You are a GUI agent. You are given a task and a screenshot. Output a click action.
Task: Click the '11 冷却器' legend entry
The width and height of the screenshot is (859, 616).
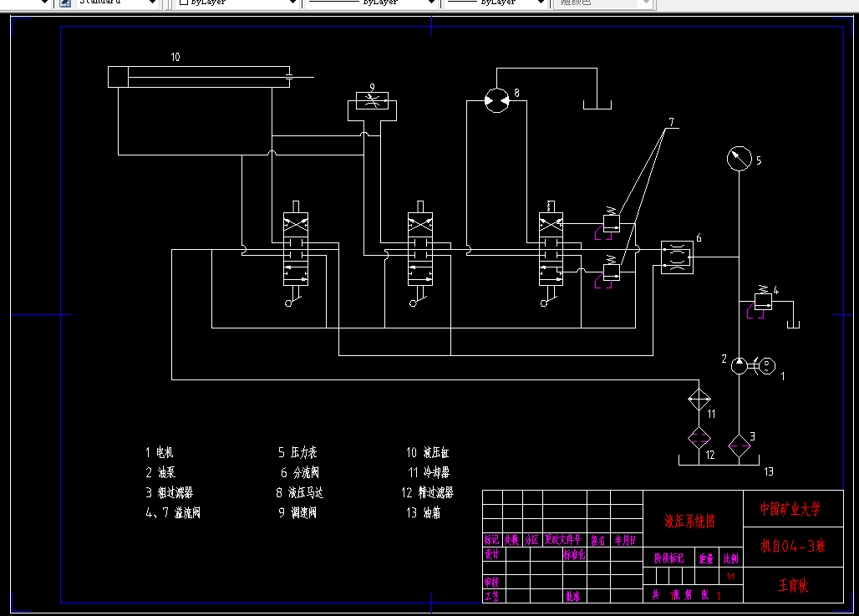pyautogui.click(x=429, y=472)
